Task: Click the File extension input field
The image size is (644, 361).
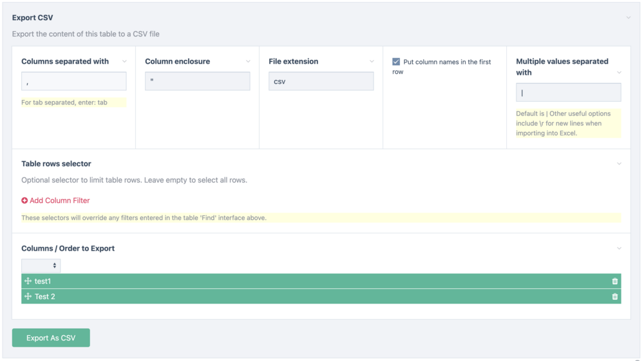Action: pos(321,81)
